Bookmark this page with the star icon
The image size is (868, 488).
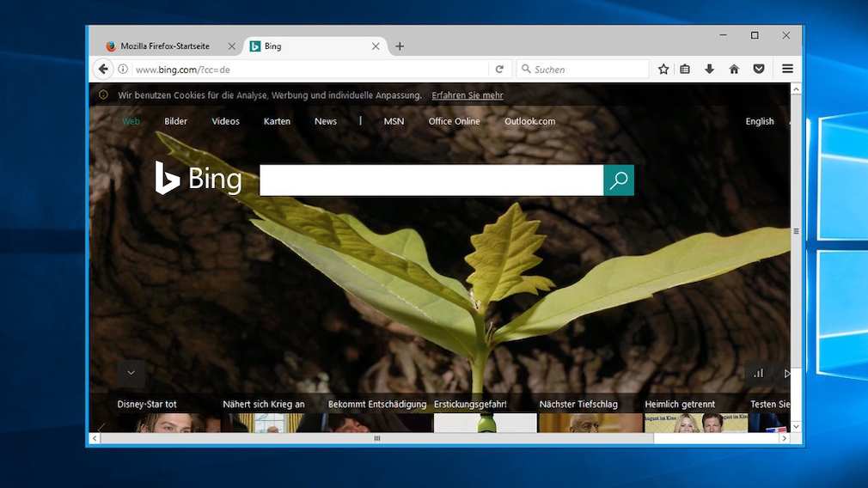point(663,69)
